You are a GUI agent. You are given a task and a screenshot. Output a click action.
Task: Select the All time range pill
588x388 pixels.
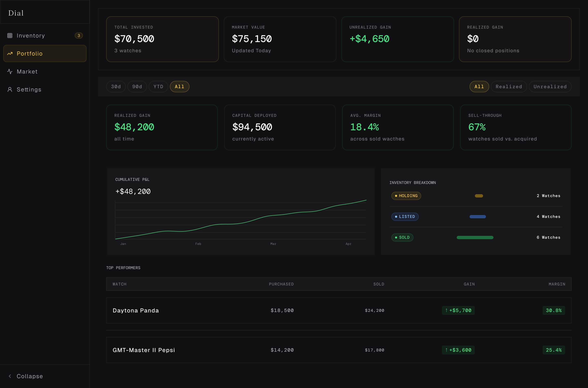click(x=180, y=87)
